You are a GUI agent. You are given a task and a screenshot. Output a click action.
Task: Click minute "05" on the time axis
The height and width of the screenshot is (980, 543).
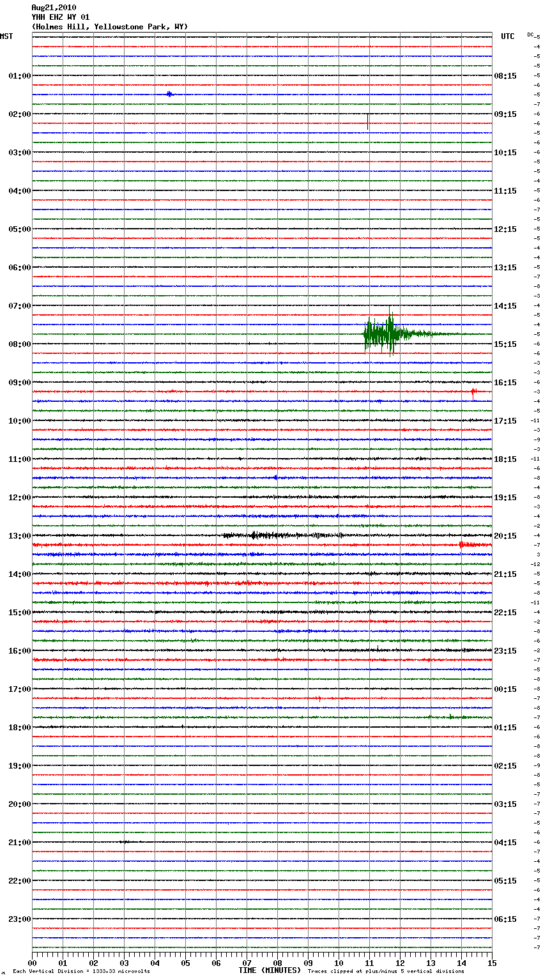coord(185,963)
